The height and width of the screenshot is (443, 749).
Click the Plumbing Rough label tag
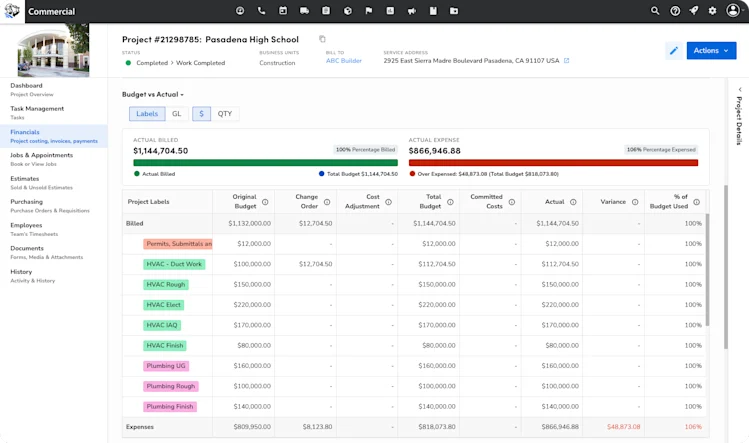coord(171,386)
